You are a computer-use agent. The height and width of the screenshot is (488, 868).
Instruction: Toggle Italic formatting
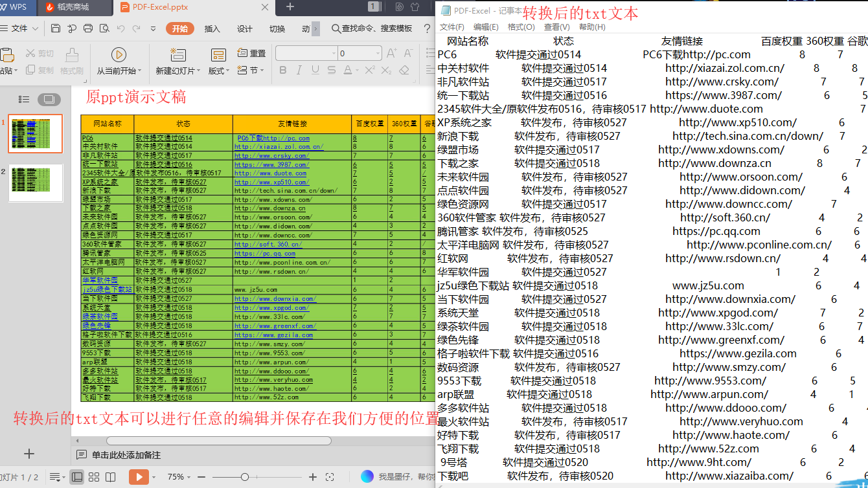click(299, 70)
